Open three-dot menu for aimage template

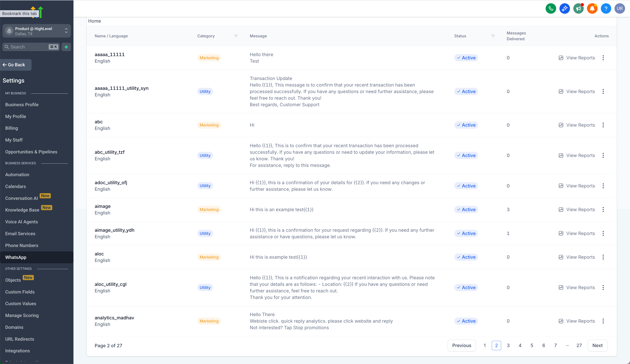(x=603, y=210)
